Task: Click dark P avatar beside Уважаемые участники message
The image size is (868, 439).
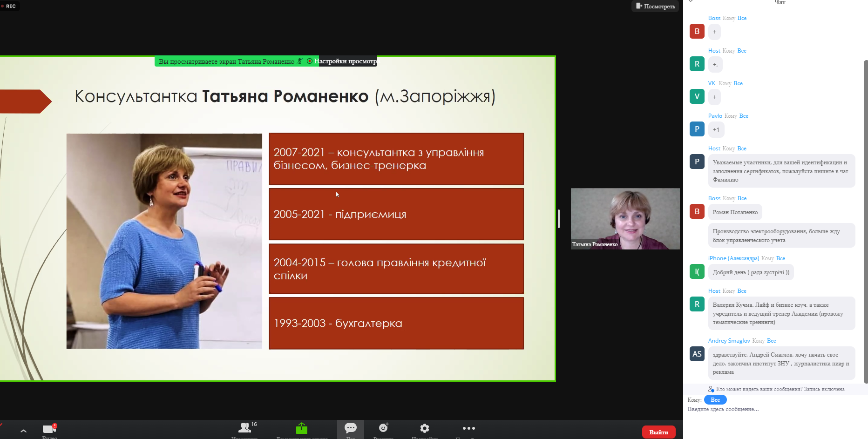Action: coord(697,162)
